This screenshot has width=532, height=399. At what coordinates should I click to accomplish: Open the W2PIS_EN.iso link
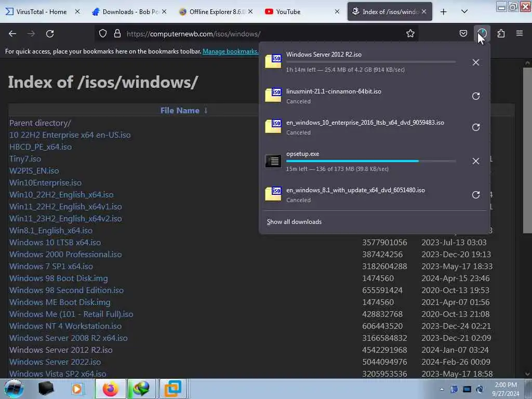(34, 170)
